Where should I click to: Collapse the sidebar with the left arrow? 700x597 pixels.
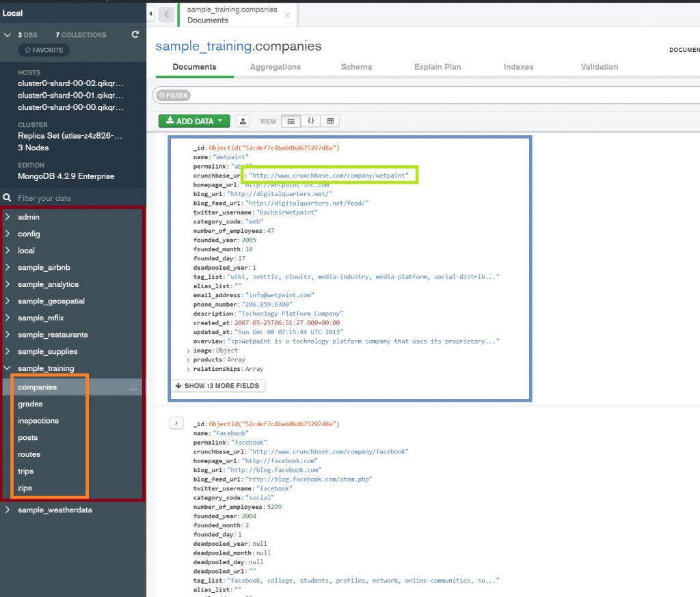coord(151,14)
